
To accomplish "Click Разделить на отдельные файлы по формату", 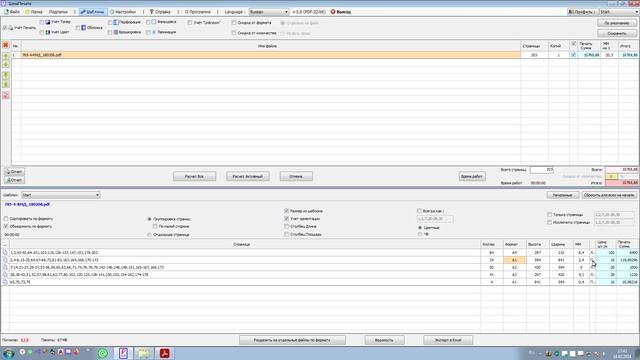I will click(292, 340).
